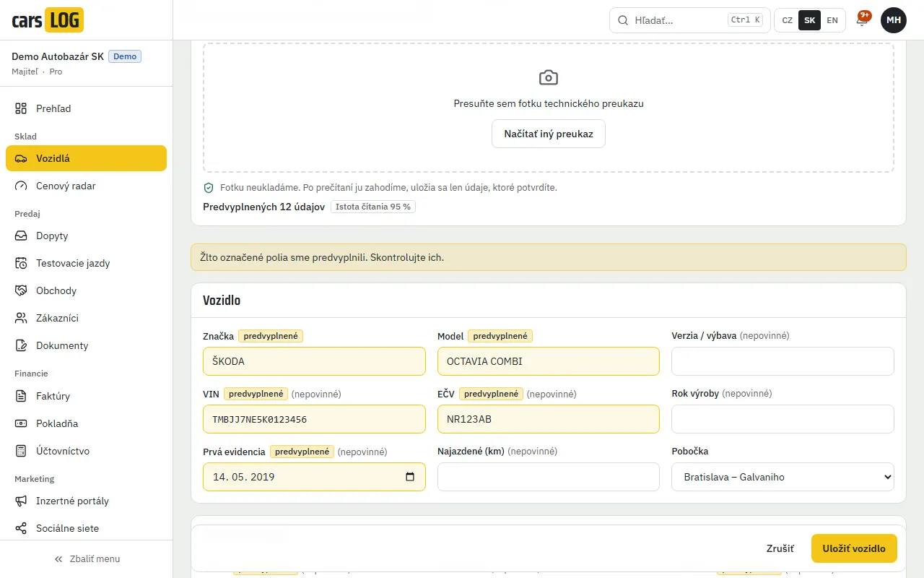
Task: Click the carsLOG logo
Action: pyautogui.click(x=48, y=20)
